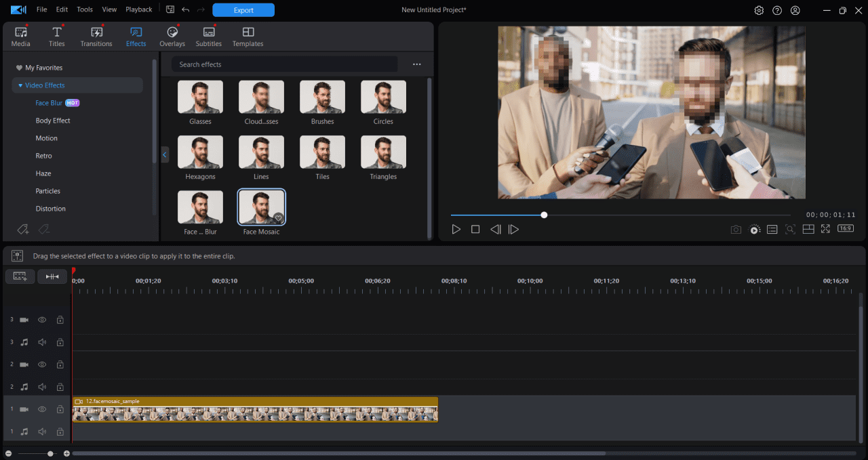Image resolution: width=868 pixels, height=460 pixels.
Task: Open the settings gear in the title bar
Action: [x=759, y=10]
